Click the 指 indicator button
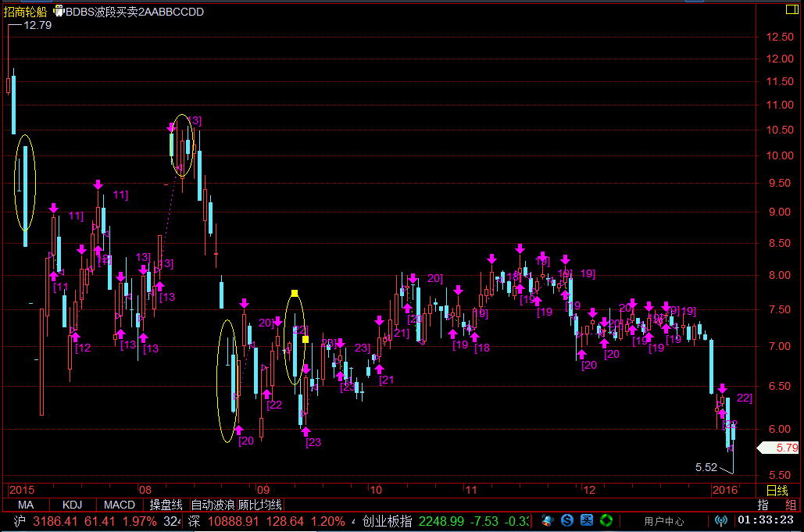This screenshot has width=804, height=532. tap(763, 505)
